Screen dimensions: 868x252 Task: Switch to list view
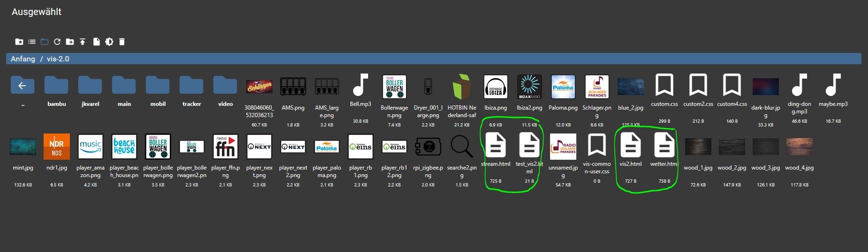32,42
